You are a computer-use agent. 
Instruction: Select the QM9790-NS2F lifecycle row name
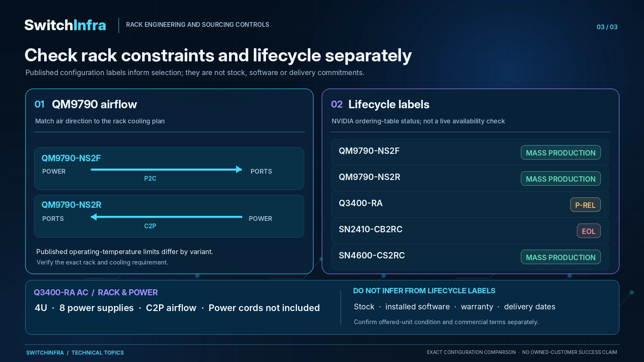(369, 151)
